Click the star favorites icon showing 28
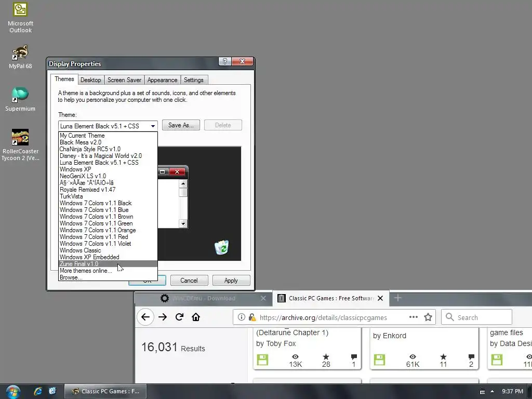 326,356
